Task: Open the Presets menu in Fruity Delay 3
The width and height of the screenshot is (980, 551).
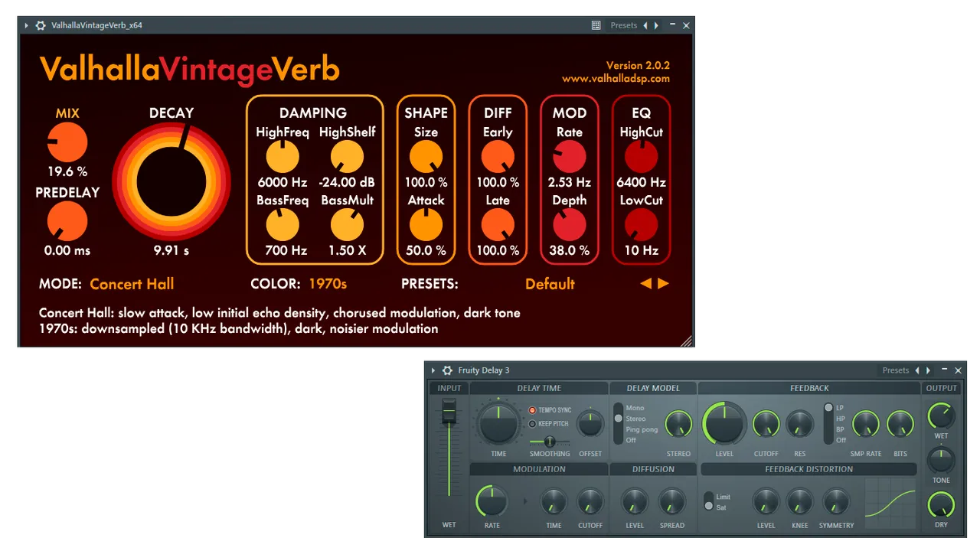Action: [896, 370]
